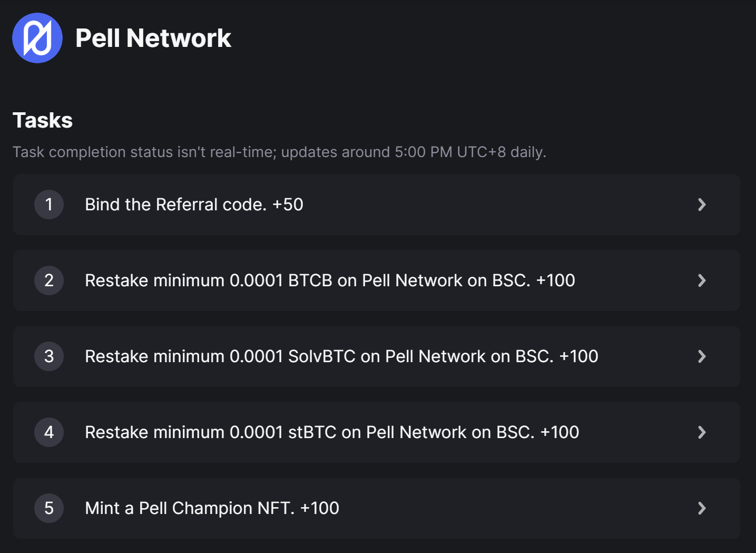756x553 pixels.
Task: Open the BTCB restake task chevron
Action: pos(702,280)
